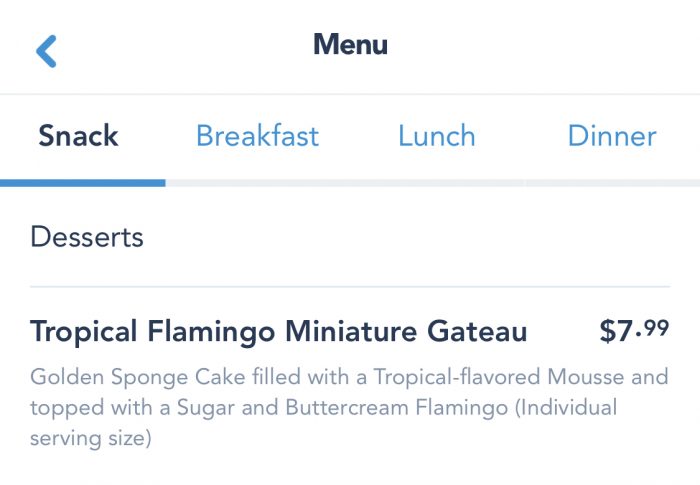Image resolution: width=700 pixels, height=485 pixels.
Task: Click the dollar sign in the price
Action: click(x=608, y=331)
